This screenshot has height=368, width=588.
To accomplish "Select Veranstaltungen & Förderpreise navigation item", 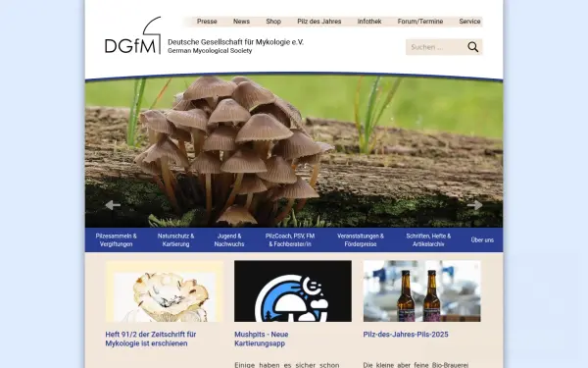I will 361,240.
